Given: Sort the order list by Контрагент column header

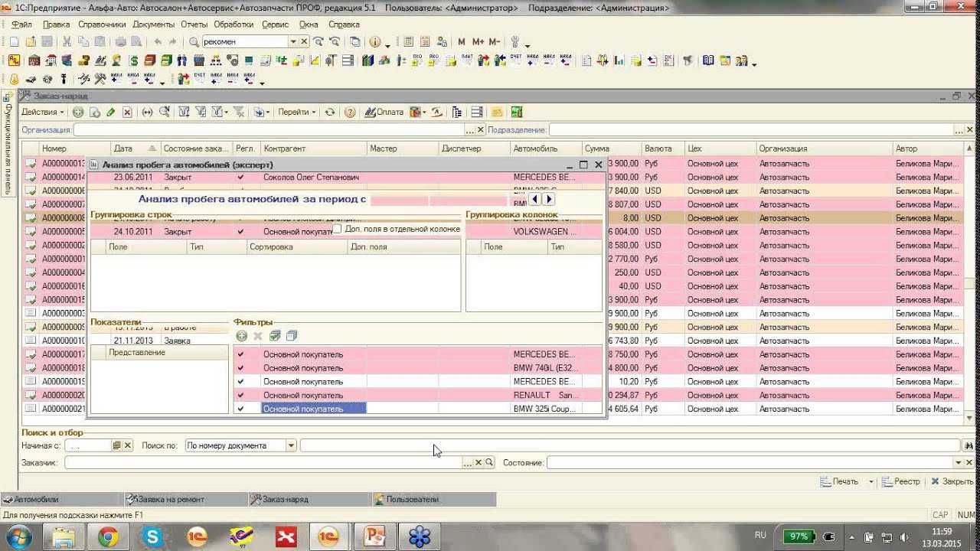Looking at the screenshot, I should 313,148.
